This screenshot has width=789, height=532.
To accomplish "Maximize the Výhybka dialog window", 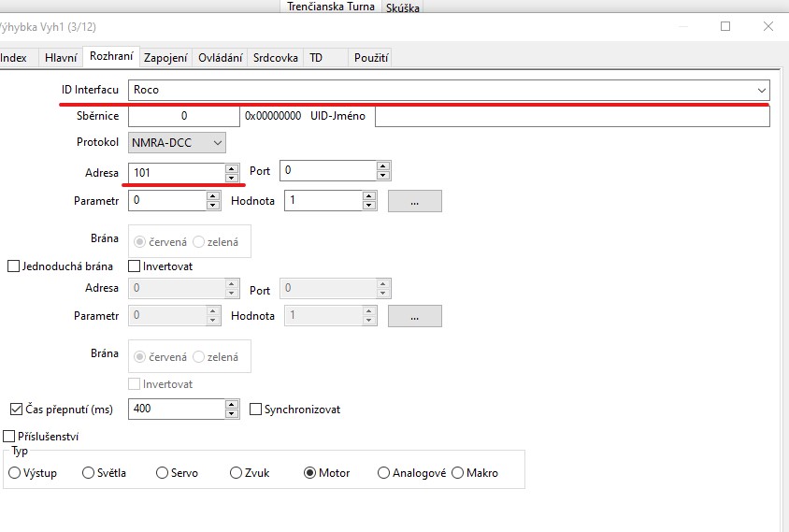I will click(x=725, y=27).
